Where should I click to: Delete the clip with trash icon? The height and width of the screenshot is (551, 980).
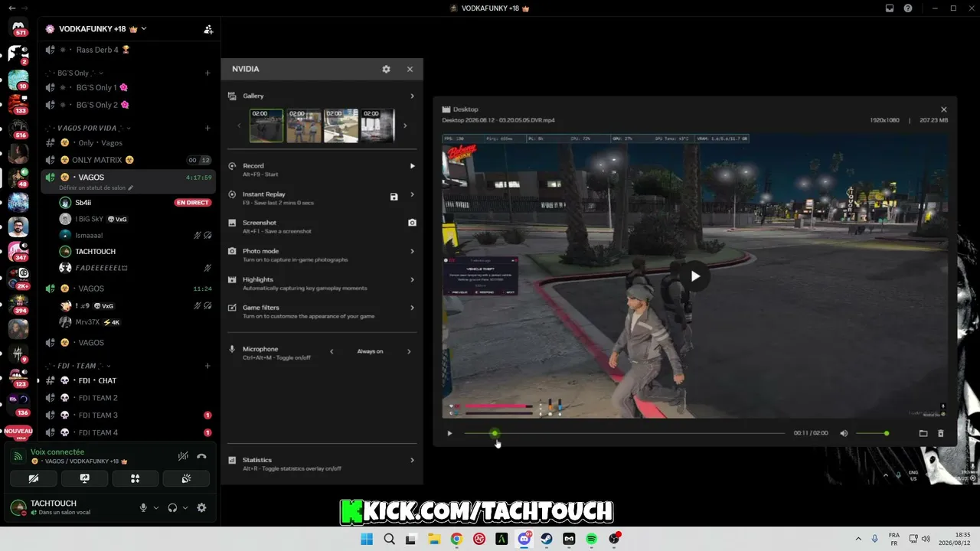click(941, 433)
